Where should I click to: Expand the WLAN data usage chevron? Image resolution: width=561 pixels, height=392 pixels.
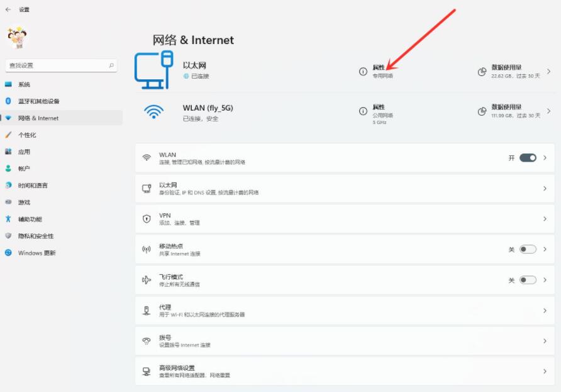548,111
